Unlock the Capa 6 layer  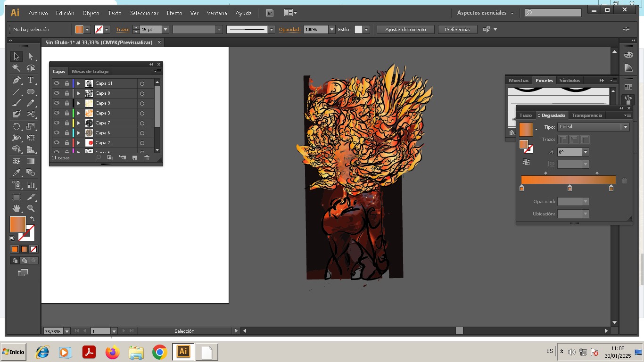(x=67, y=133)
